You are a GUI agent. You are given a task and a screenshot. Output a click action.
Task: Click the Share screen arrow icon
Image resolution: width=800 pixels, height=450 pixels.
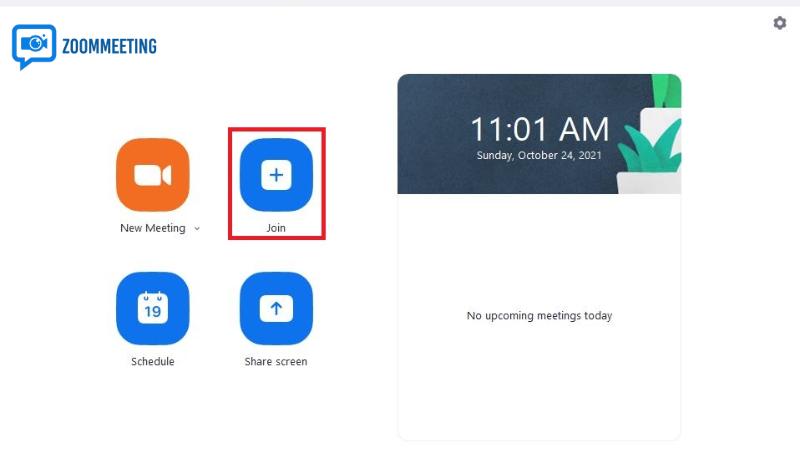[x=276, y=308]
